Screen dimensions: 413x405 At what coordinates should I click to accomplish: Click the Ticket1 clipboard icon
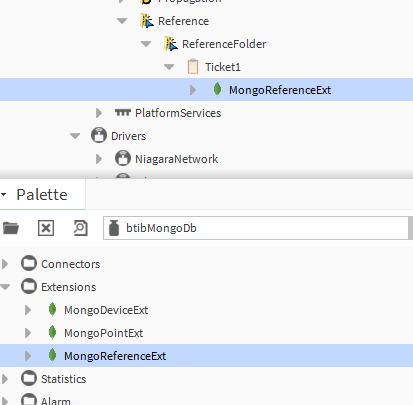point(193,67)
